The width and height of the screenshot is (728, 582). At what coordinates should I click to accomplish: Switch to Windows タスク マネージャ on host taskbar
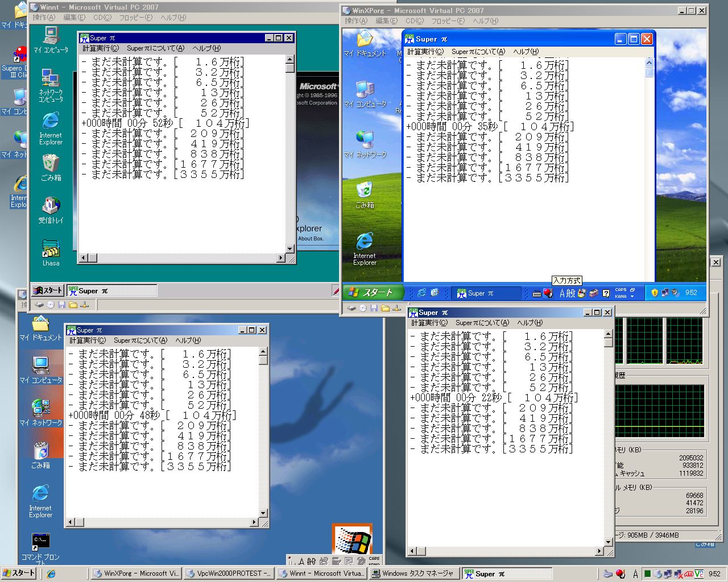click(412, 573)
